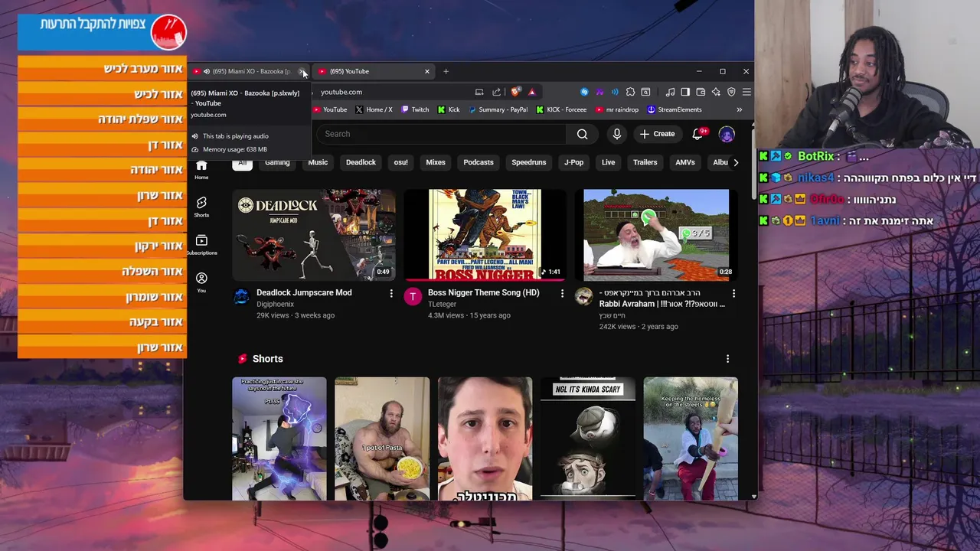Click the YouTube search magnifier button
The width and height of the screenshot is (980, 551).
point(583,134)
